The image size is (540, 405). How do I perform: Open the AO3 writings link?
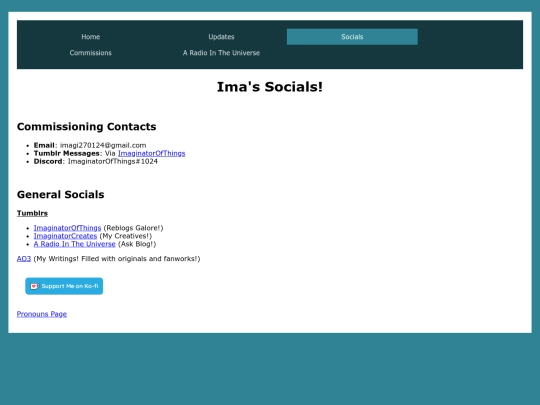[x=24, y=259]
